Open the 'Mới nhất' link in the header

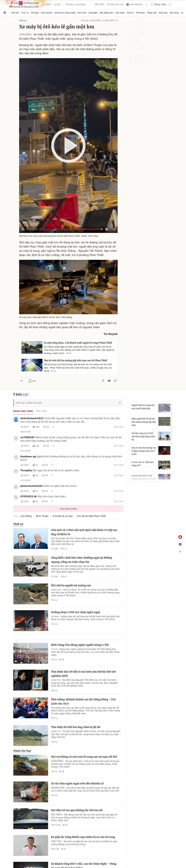(99, 4)
